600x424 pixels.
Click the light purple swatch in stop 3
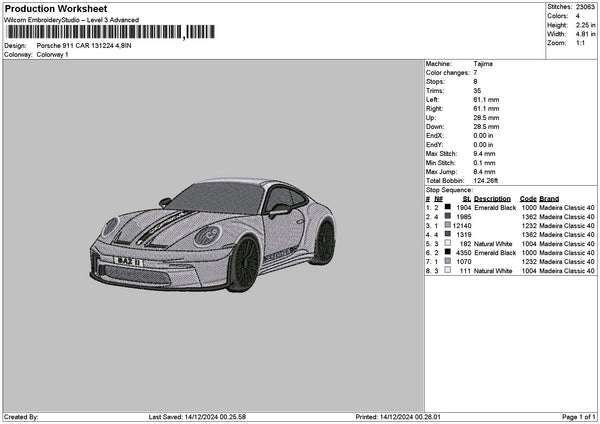tap(447, 225)
